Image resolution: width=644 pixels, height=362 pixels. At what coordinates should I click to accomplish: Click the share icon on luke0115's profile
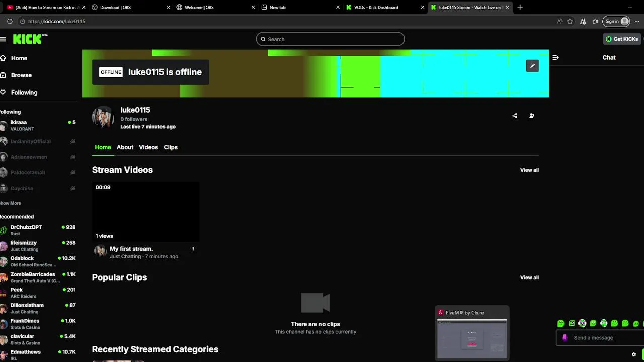click(x=515, y=116)
